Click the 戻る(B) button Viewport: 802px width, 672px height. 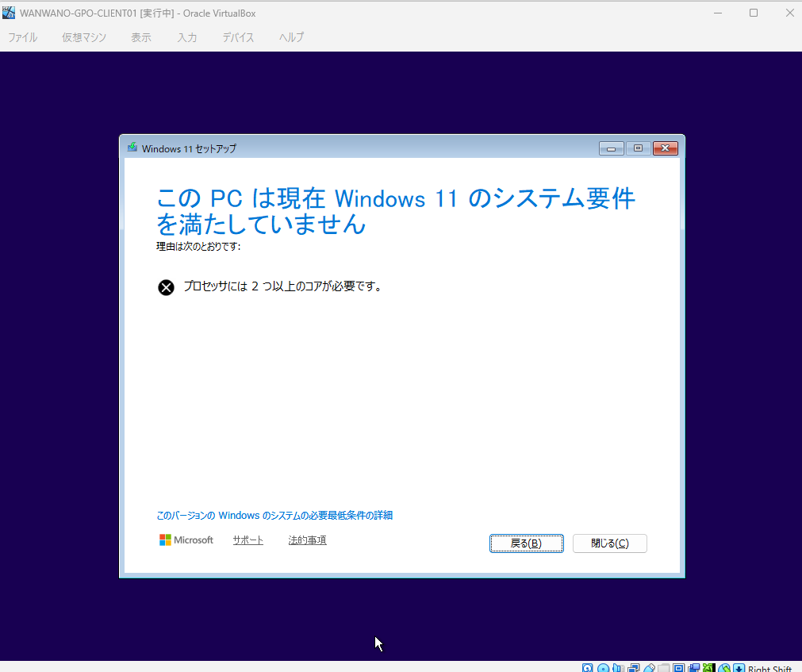point(526,543)
